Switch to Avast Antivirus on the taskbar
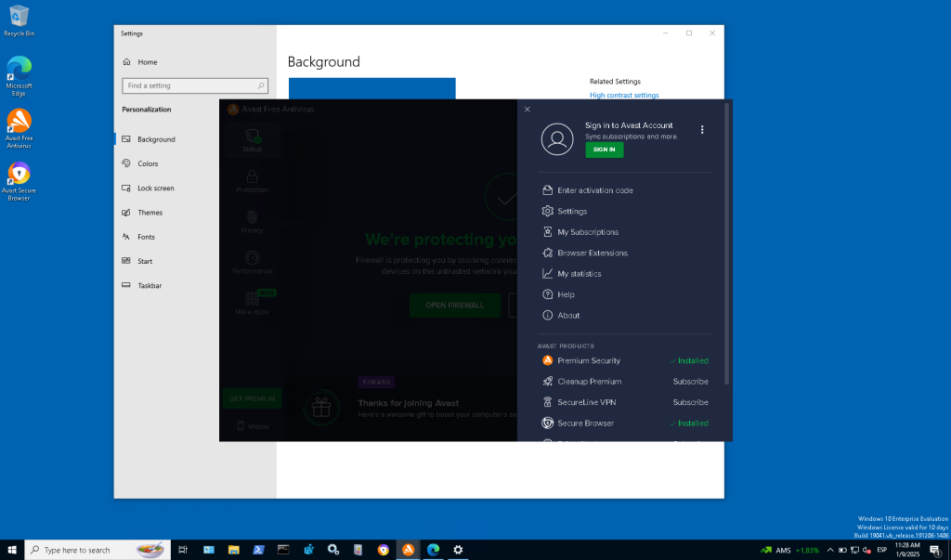951x560 pixels. coord(409,550)
